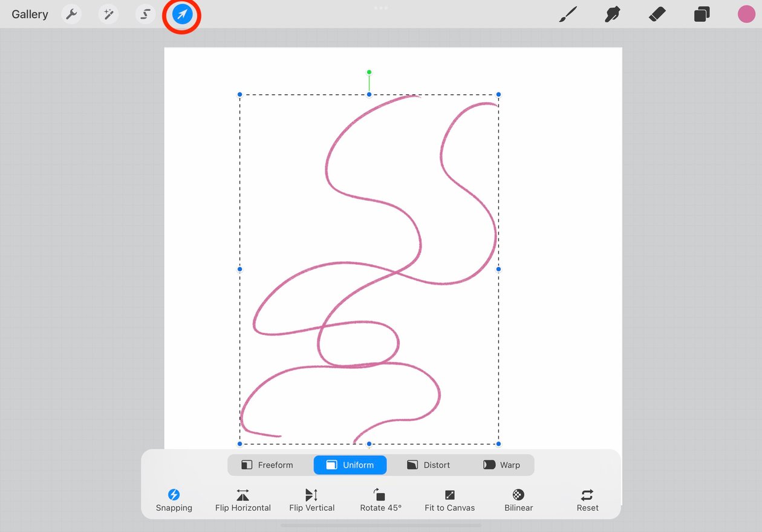Image resolution: width=762 pixels, height=532 pixels.
Task: Click the left-middle edge transform handle
Action: 239,269
